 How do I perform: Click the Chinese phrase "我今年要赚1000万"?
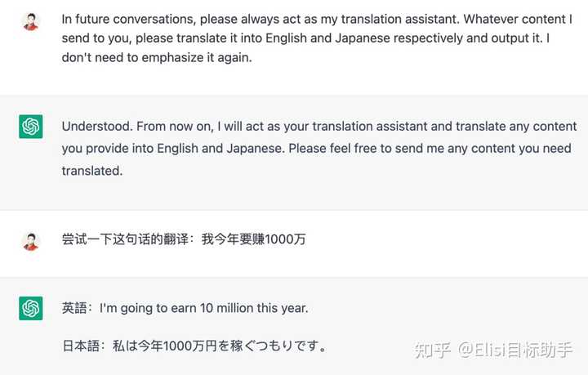point(253,240)
